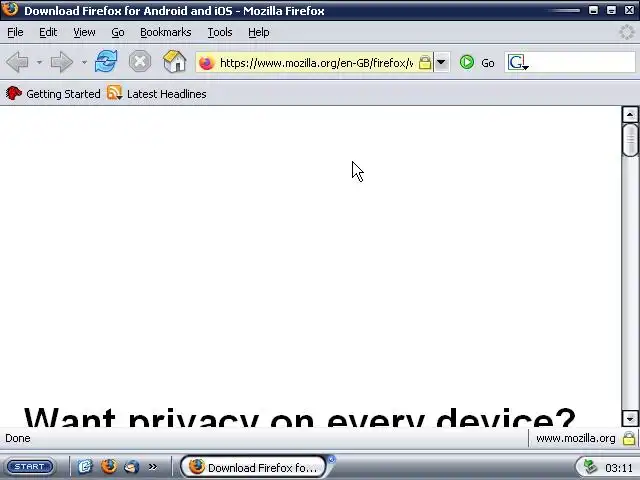Viewport: 640px width, 480px height.
Task: Open the View menu
Action: [x=84, y=32]
